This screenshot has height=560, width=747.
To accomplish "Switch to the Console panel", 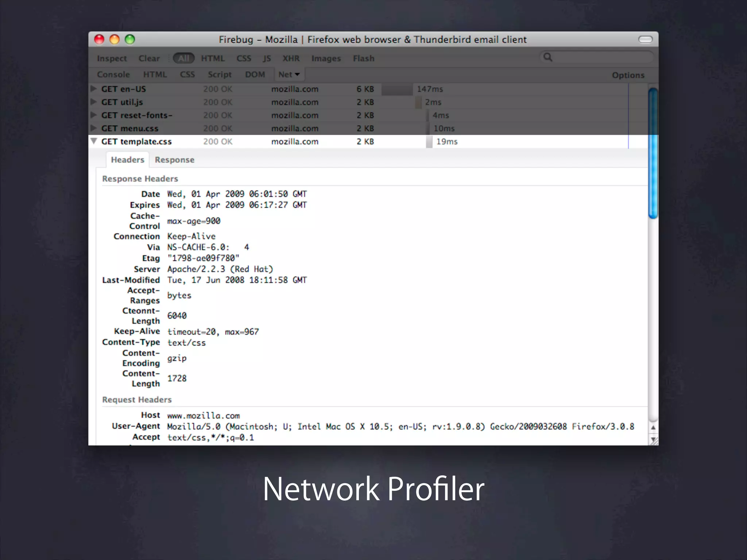I will (113, 74).
